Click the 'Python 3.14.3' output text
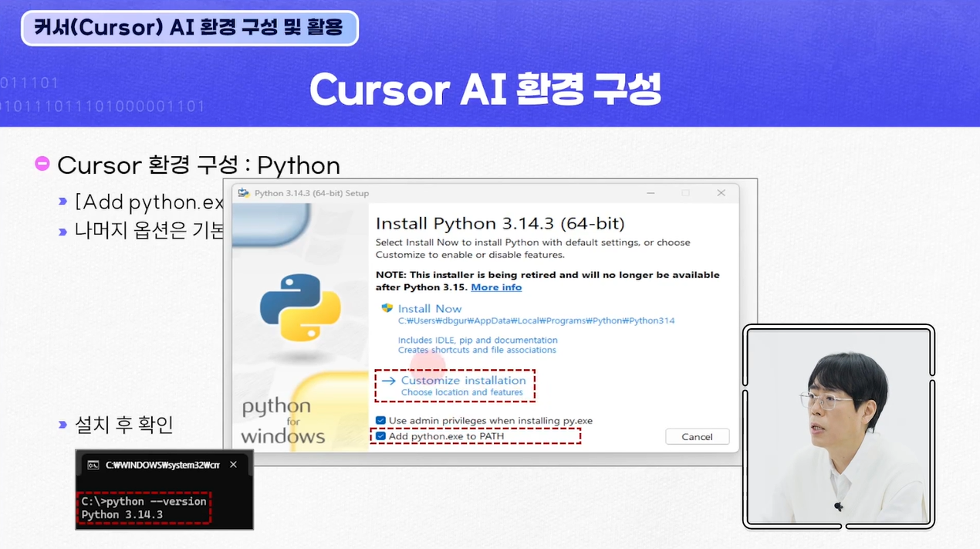The width and height of the screenshot is (980, 549). (122, 514)
